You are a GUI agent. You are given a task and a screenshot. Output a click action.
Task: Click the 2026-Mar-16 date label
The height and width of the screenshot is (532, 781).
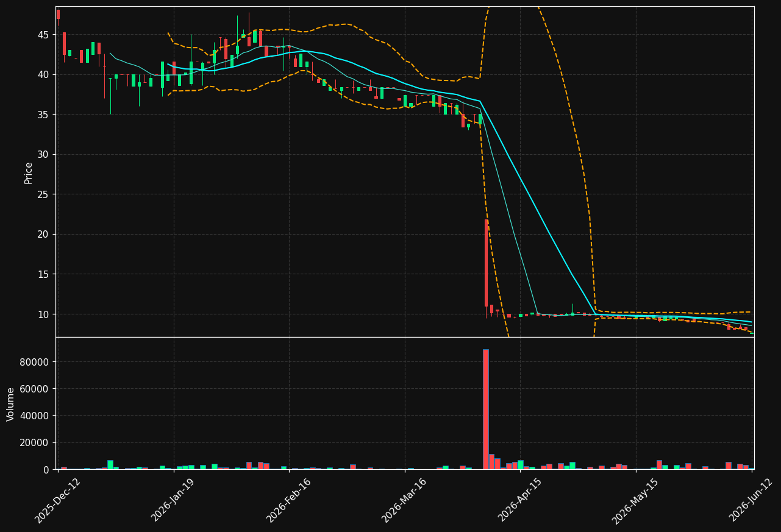(x=404, y=500)
